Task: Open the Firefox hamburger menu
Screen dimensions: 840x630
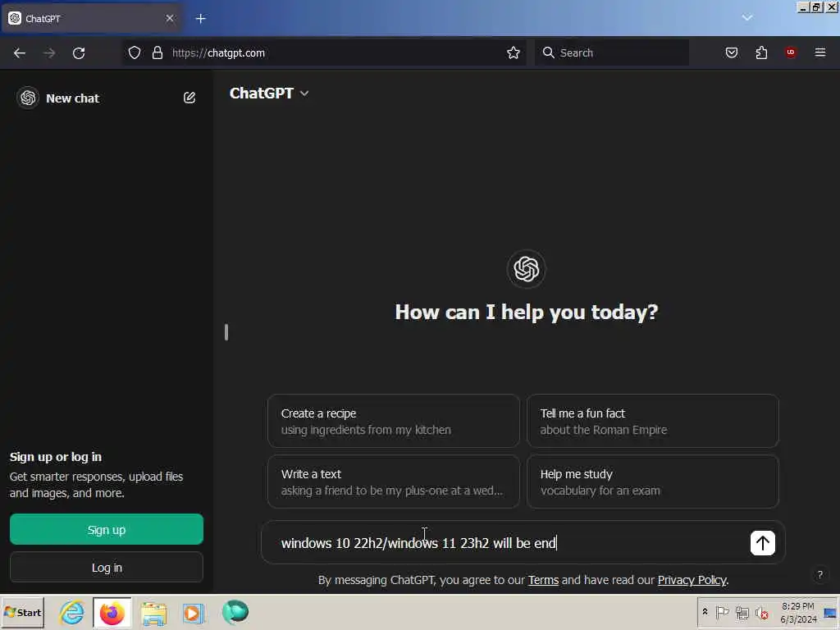Action: coord(819,52)
